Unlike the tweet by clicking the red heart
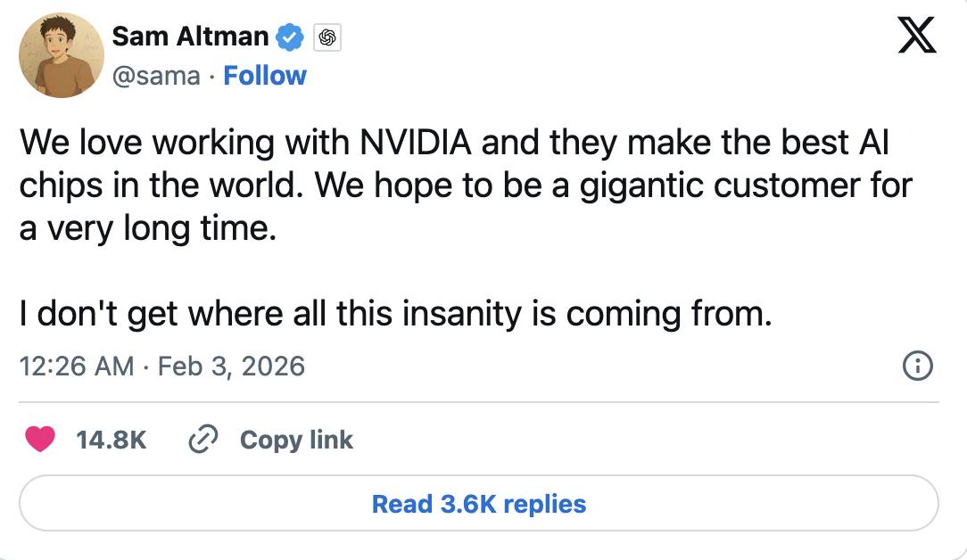The height and width of the screenshot is (560, 967). pyautogui.click(x=40, y=440)
